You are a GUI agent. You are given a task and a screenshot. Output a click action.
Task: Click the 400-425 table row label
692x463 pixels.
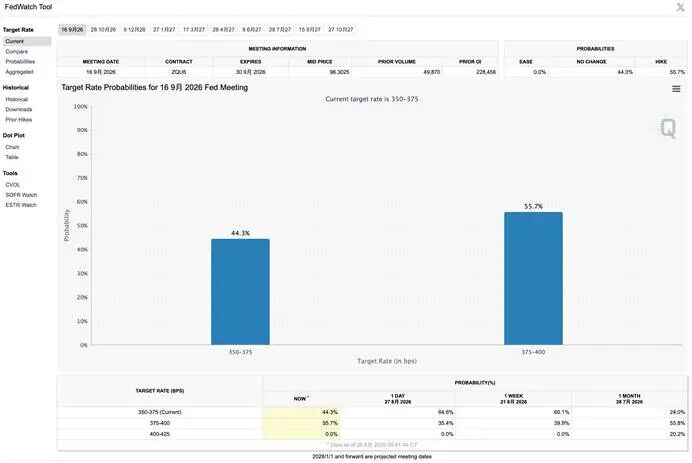160,434
